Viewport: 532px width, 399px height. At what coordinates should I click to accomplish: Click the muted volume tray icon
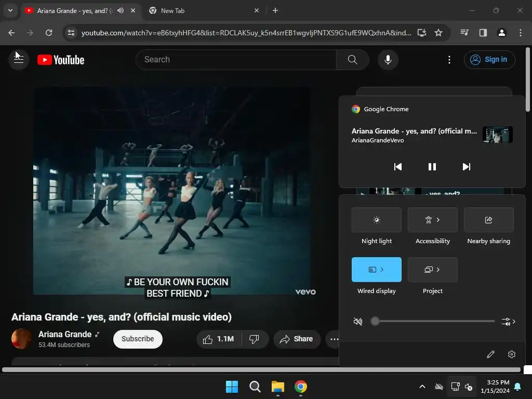click(x=469, y=387)
